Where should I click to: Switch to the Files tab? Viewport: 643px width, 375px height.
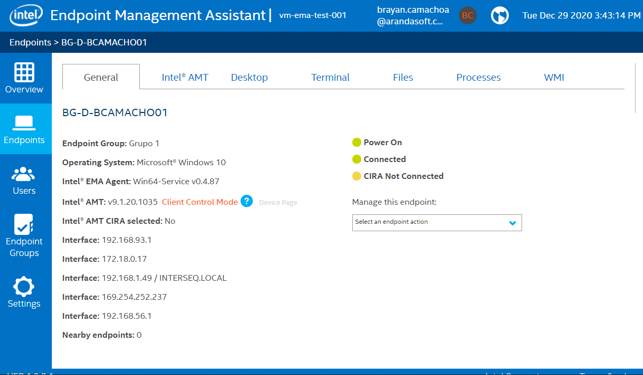click(x=403, y=77)
